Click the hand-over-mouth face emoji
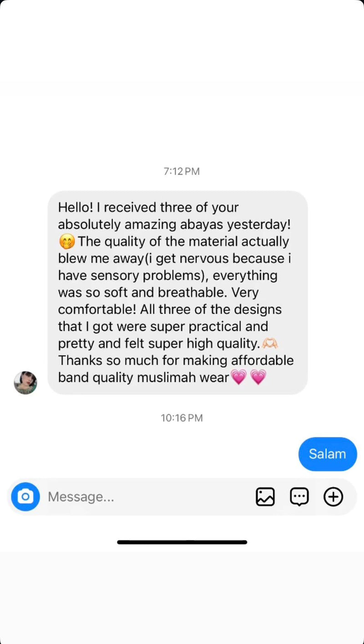Image resolution: width=364 pixels, height=644 pixels. 67,242
